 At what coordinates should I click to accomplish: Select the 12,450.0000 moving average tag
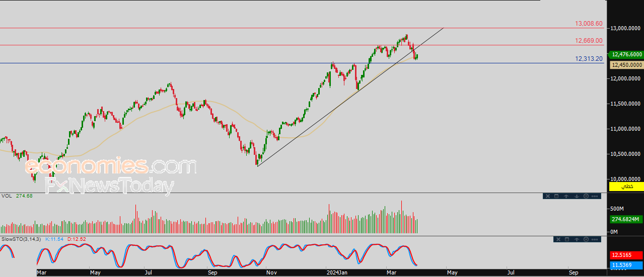627,65
